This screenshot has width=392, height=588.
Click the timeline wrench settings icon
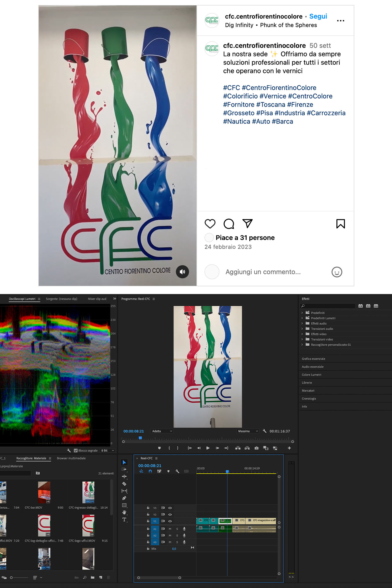[177, 471]
